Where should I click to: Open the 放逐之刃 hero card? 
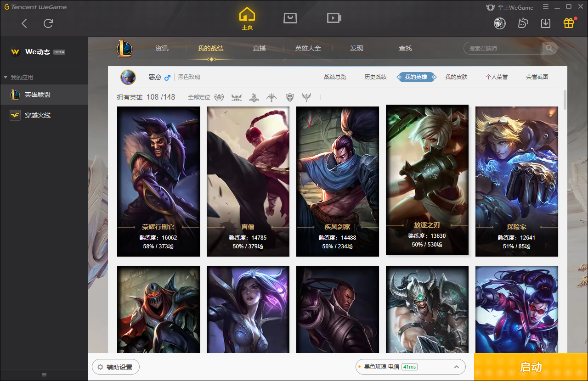pos(427,179)
